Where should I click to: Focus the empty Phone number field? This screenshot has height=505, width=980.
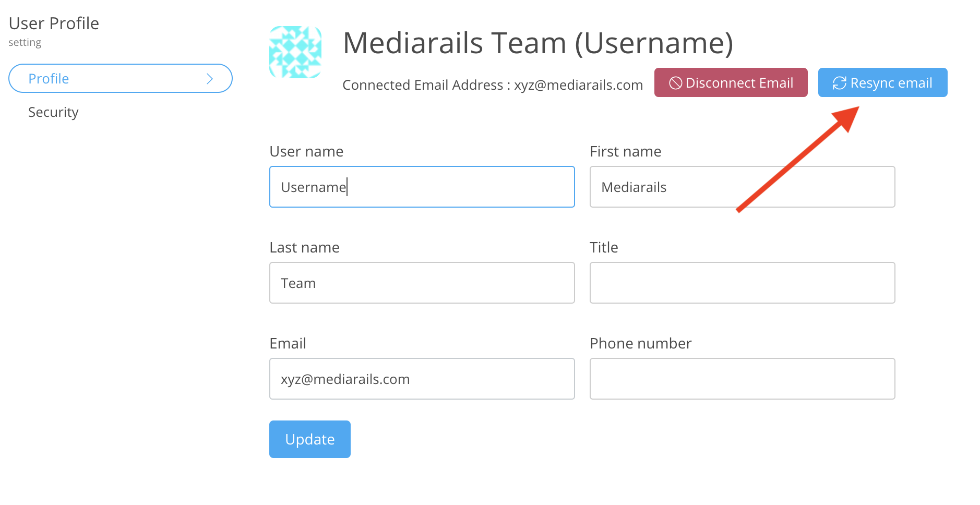coord(742,379)
